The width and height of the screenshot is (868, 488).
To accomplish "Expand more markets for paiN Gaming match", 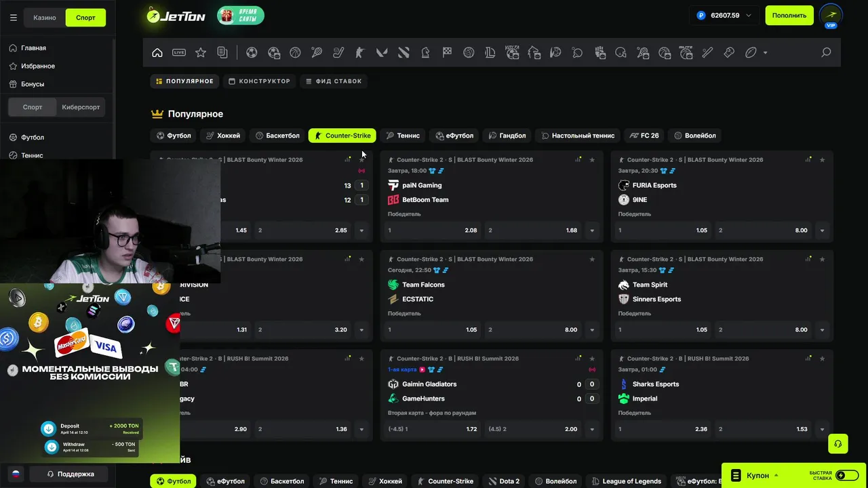I will pyautogui.click(x=592, y=230).
